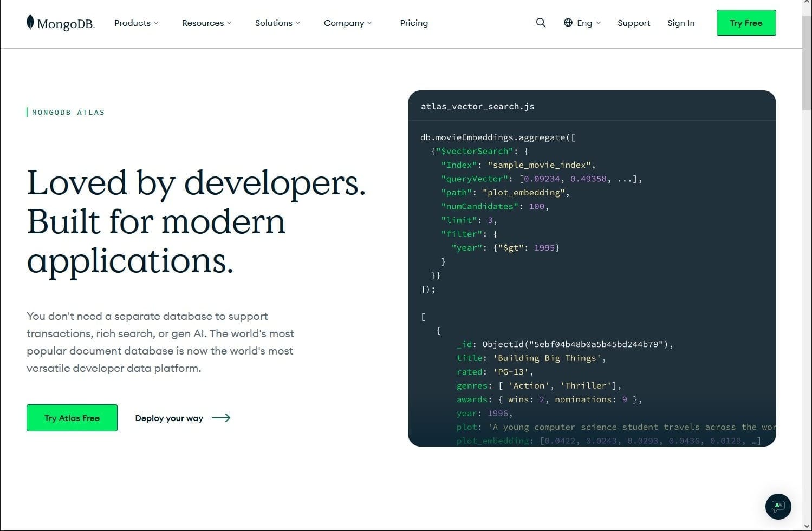
Task: Open the chat widget in bottom corner
Action: 778,506
